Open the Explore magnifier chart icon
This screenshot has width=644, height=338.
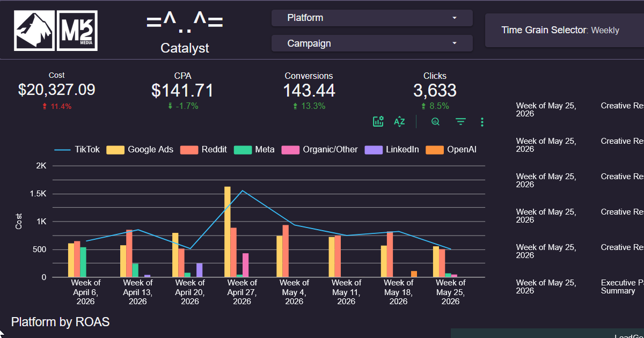coord(435,122)
